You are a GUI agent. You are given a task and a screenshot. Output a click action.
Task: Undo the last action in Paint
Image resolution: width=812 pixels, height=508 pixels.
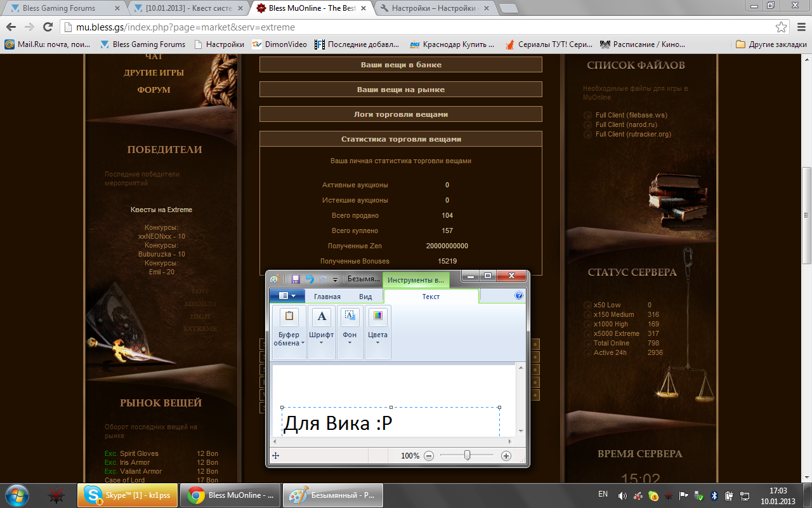click(309, 279)
